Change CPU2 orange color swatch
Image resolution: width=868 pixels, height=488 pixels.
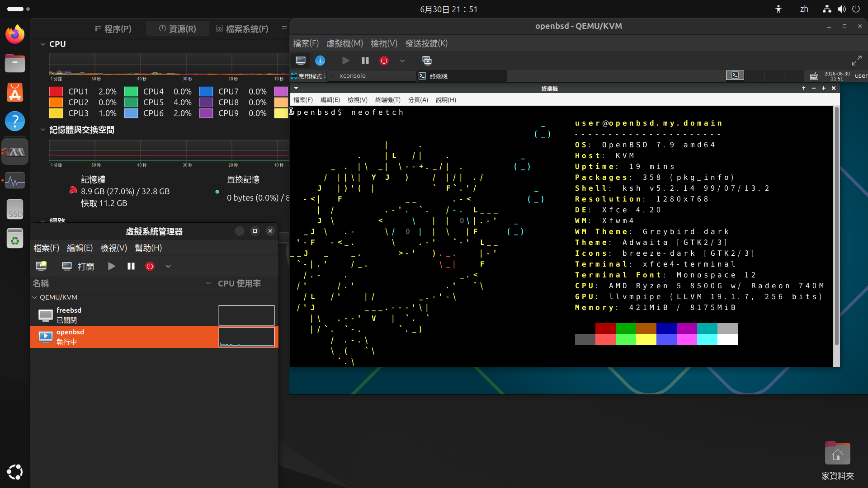coord(56,103)
